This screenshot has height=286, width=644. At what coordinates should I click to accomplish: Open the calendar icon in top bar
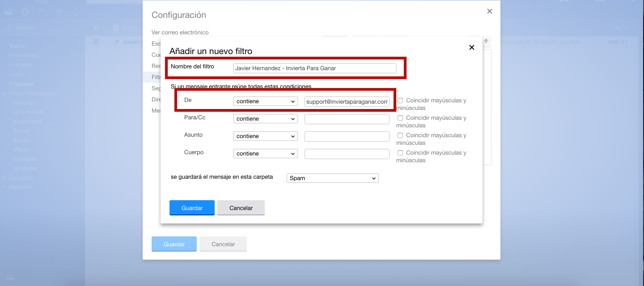[x=42, y=12]
